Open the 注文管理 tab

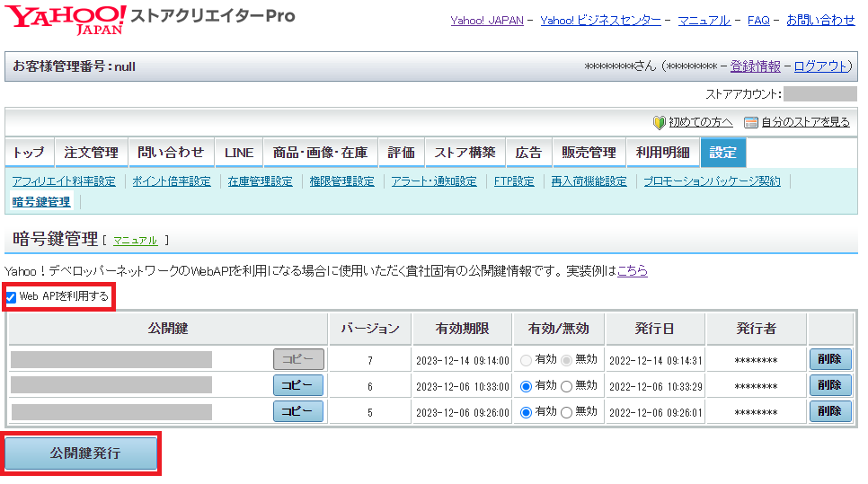pyautogui.click(x=92, y=152)
